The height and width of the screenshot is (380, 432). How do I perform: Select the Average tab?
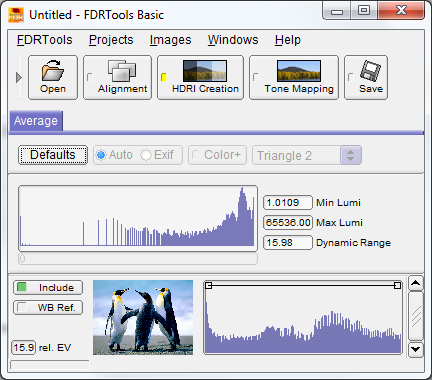[36, 121]
